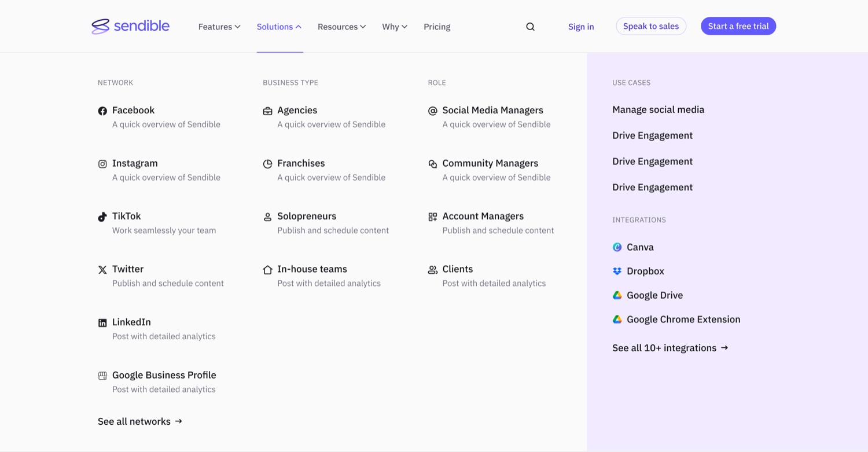The width and height of the screenshot is (868, 452).
Task: Click the Community Managers chat icon
Action: point(432,164)
